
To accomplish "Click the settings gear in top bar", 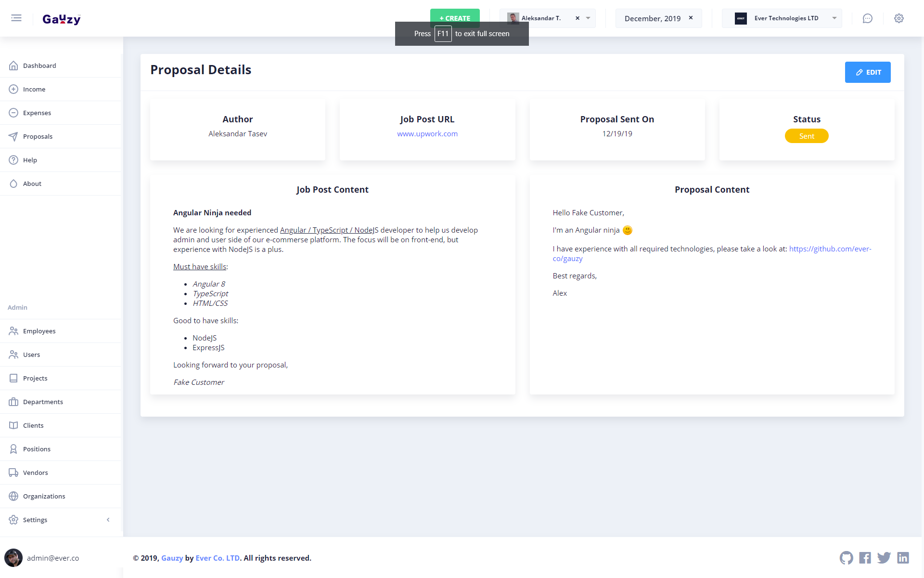I will [899, 18].
